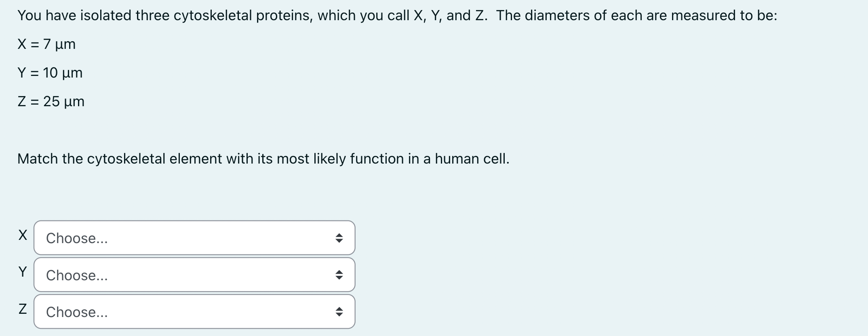The height and width of the screenshot is (336, 868).
Task: Select the Choose... placeholder next to X
Action: click(77, 238)
